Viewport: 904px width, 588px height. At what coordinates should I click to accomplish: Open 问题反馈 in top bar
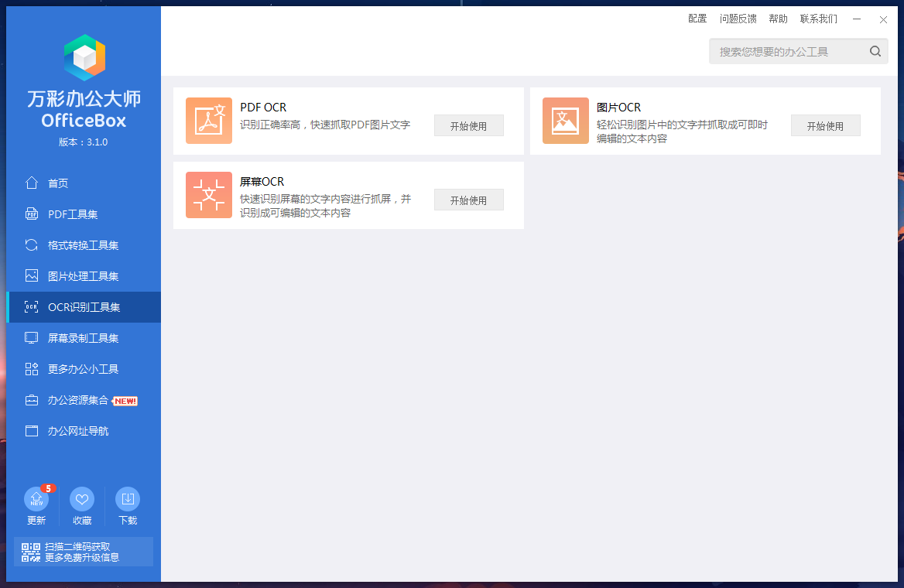pos(738,19)
